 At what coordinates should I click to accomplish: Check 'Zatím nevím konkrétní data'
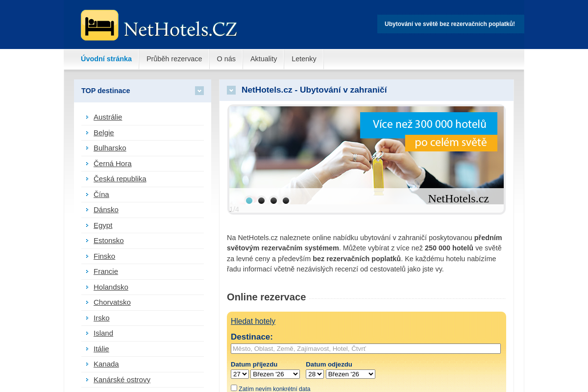(233, 388)
